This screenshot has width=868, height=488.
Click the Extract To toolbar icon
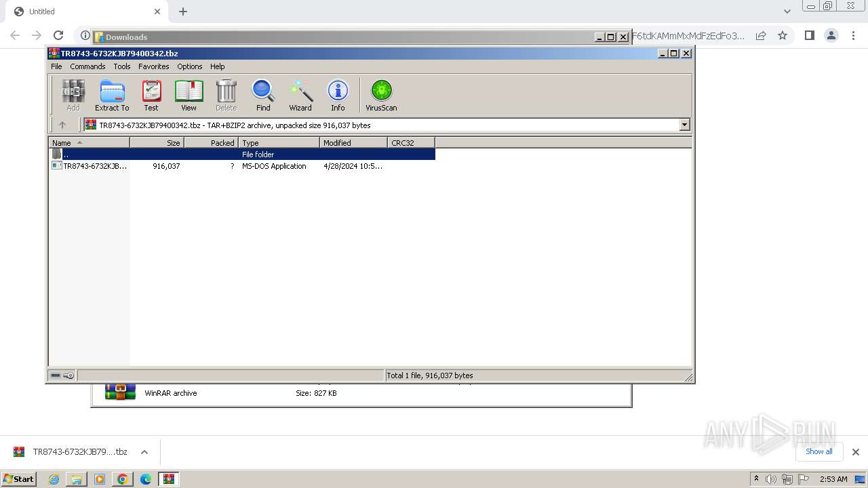112,95
